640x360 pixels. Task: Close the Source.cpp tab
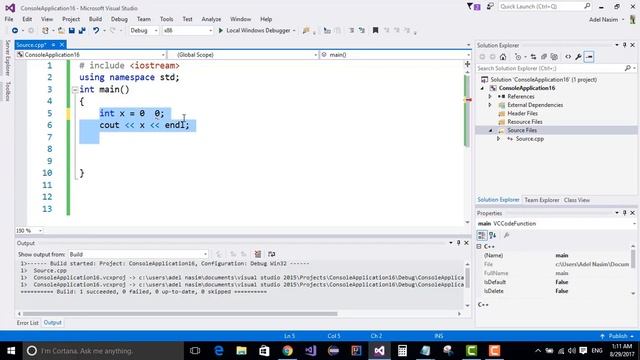tap(62, 44)
